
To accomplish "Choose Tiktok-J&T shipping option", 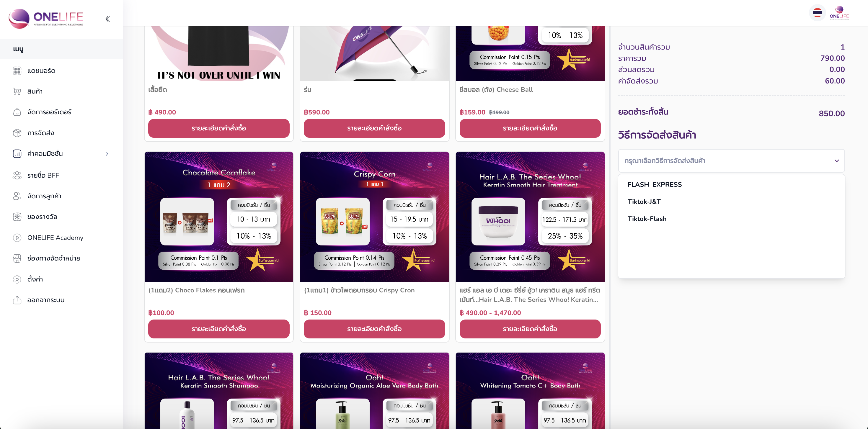I will 644,201.
